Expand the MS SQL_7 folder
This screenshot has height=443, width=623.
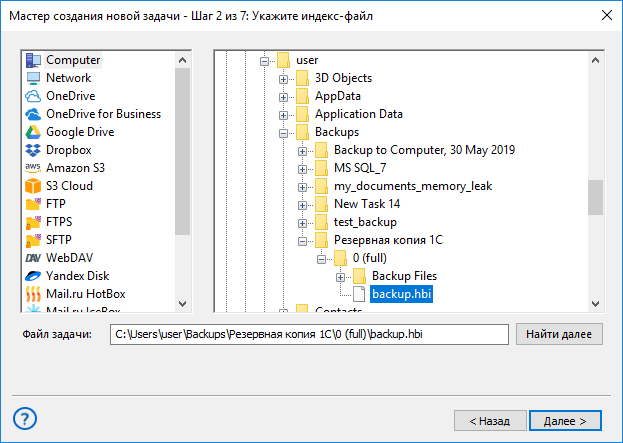[302, 169]
